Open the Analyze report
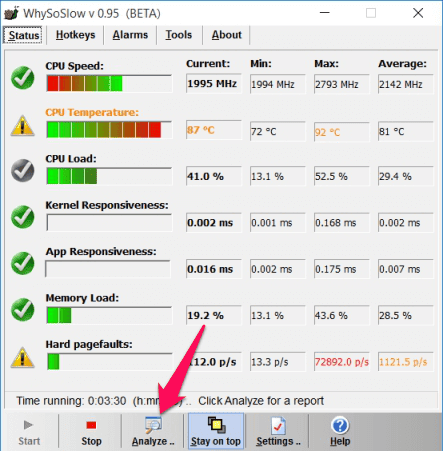This screenshot has height=451, width=443. [x=153, y=432]
